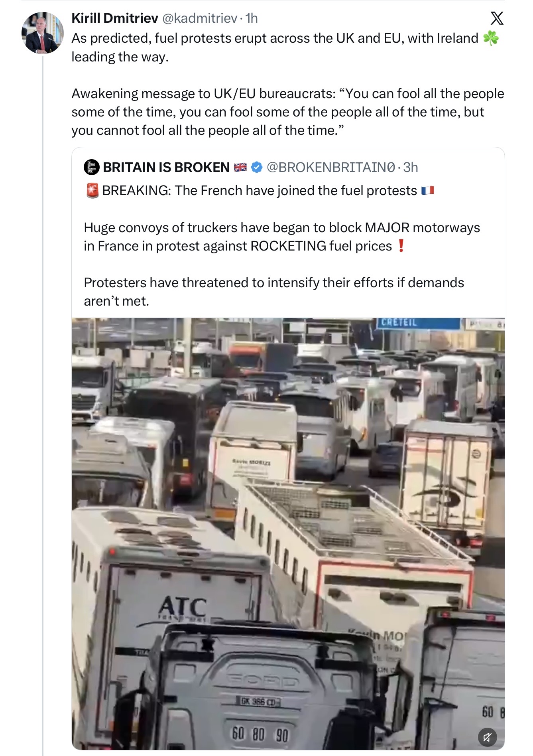The image size is (533, 756).
Task: Open the @BROKENBRITAIN0 handle
Action: coord(331,167)
